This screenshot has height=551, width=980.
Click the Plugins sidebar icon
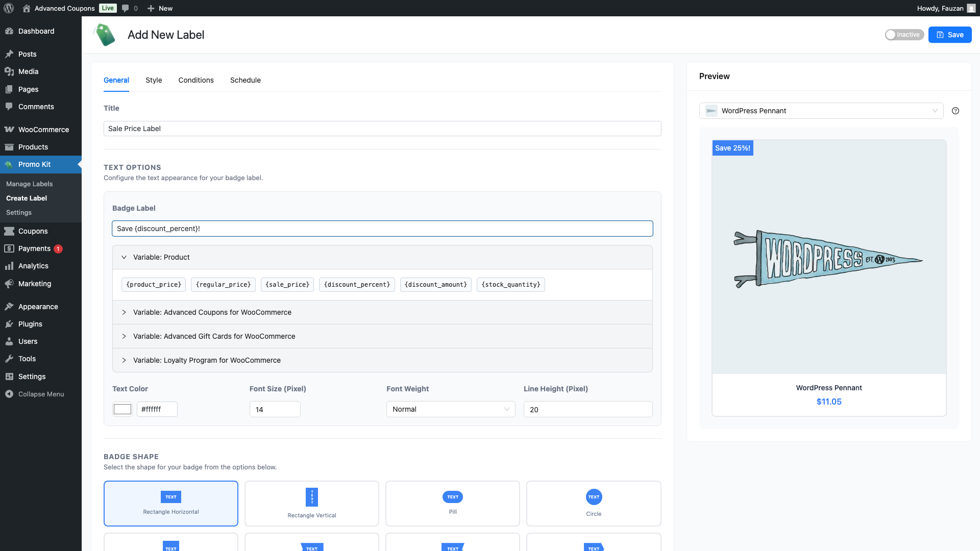[x=9, y=324]
